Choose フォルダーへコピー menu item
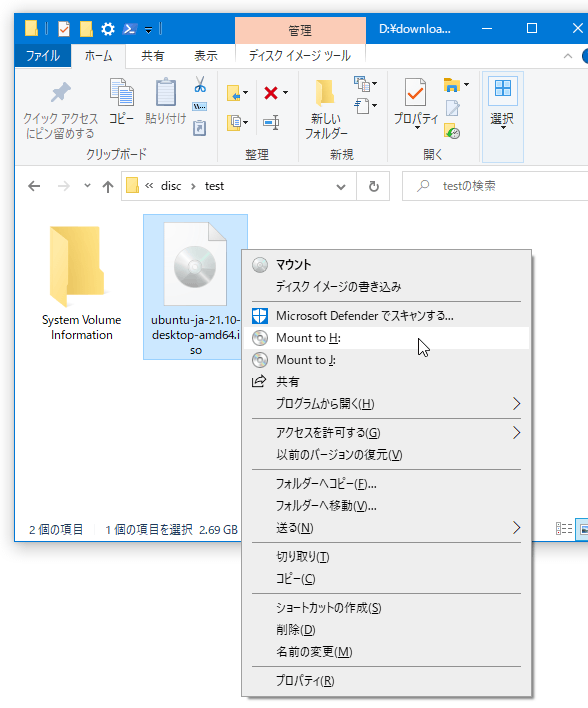Screen dimensions: 588x708 click(386, 484)
